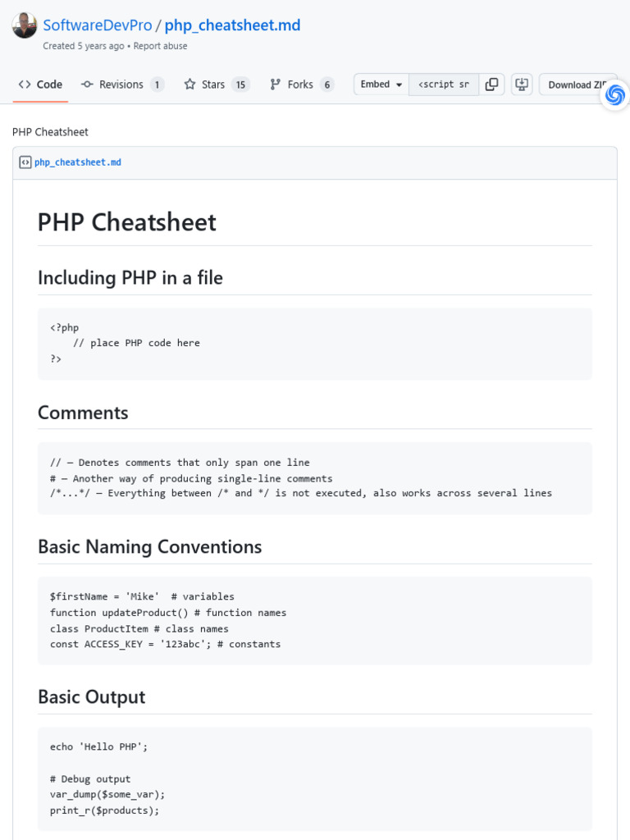Open the SoftwareDevPro profile link
The height and width of the screenshot is (840, 630).
coord(97,25)
